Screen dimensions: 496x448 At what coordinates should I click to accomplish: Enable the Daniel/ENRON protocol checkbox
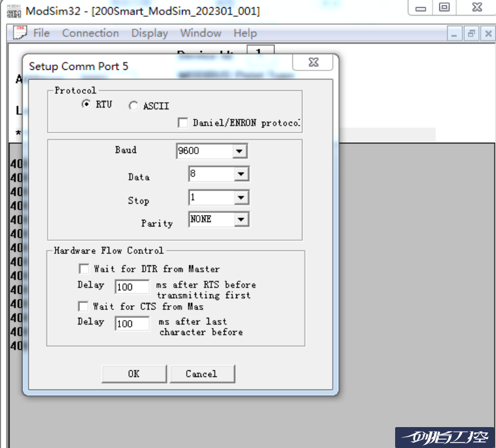182,124
